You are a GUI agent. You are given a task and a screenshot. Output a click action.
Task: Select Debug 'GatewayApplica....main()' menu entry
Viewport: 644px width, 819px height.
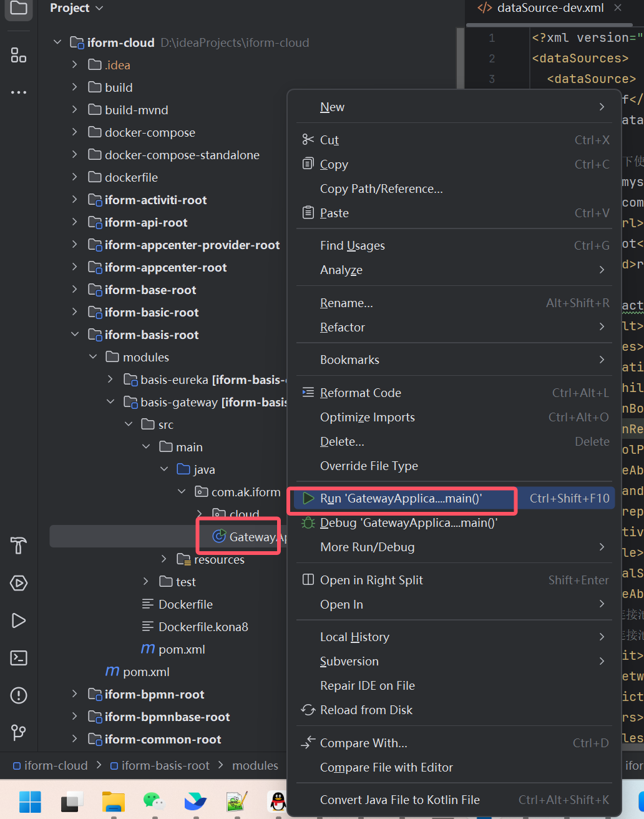tap(408, 522)
